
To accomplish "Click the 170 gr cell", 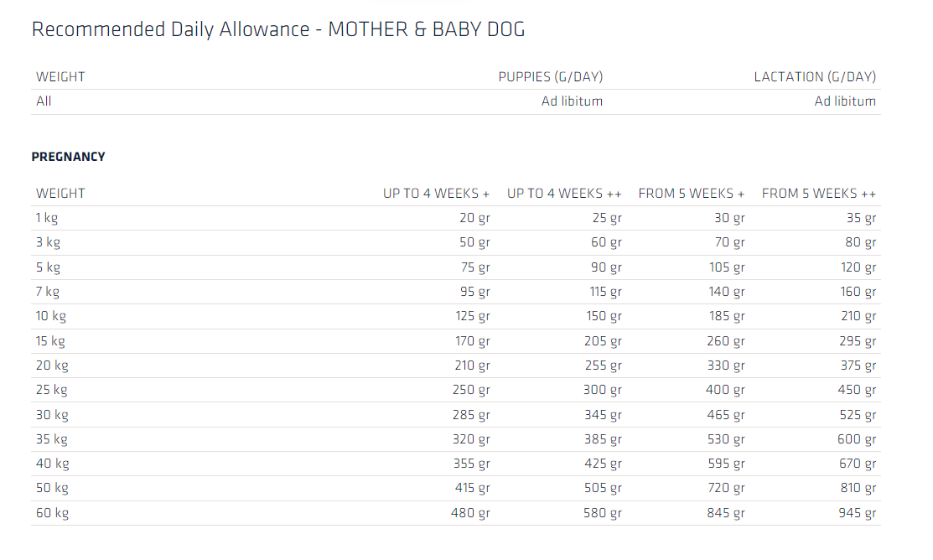I will [471, 341].
